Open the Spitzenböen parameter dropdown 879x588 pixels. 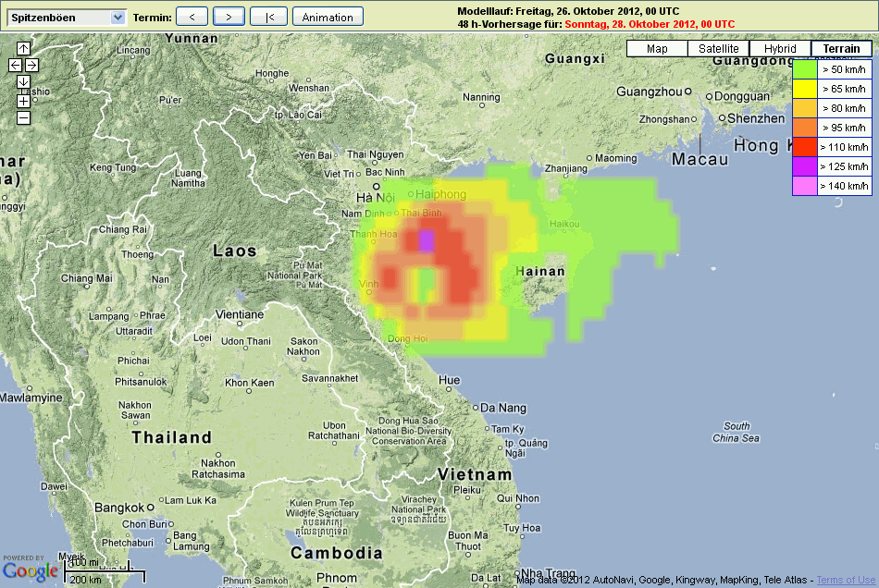coord(67,18)
